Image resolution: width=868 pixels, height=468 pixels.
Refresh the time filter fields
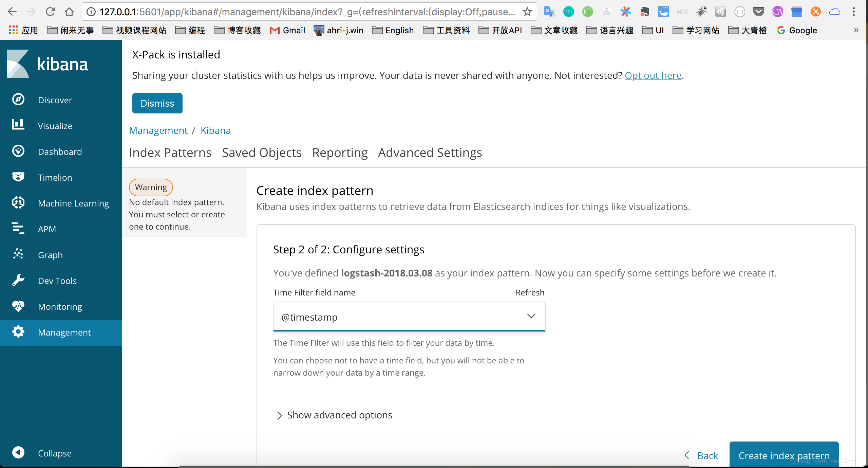530,292
